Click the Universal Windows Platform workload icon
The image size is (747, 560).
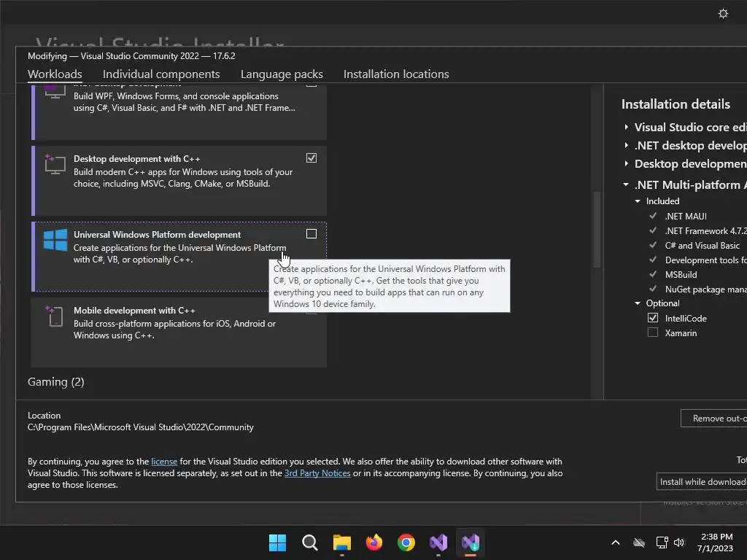(x=55, y=239)
